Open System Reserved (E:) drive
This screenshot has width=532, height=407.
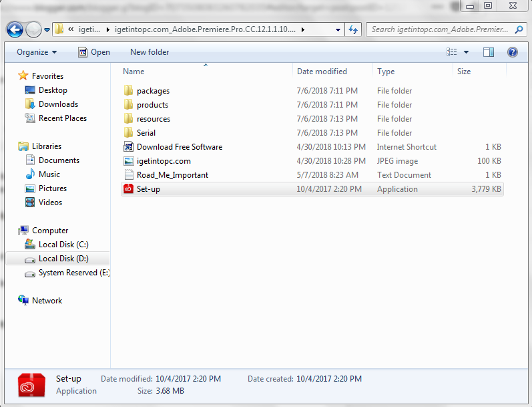73,273
